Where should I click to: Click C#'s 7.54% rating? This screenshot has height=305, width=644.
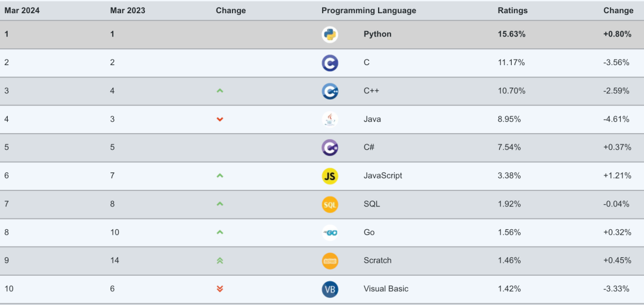pos(509,147)
